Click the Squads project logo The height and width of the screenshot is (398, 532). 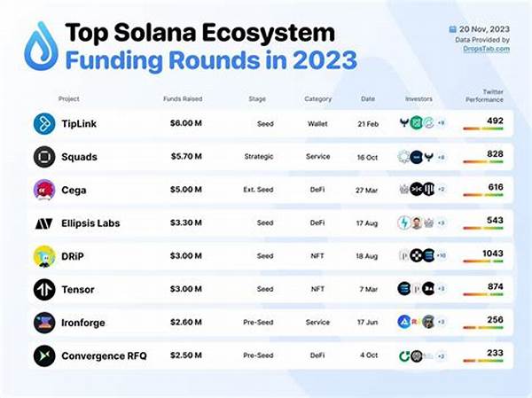[45, 156]
